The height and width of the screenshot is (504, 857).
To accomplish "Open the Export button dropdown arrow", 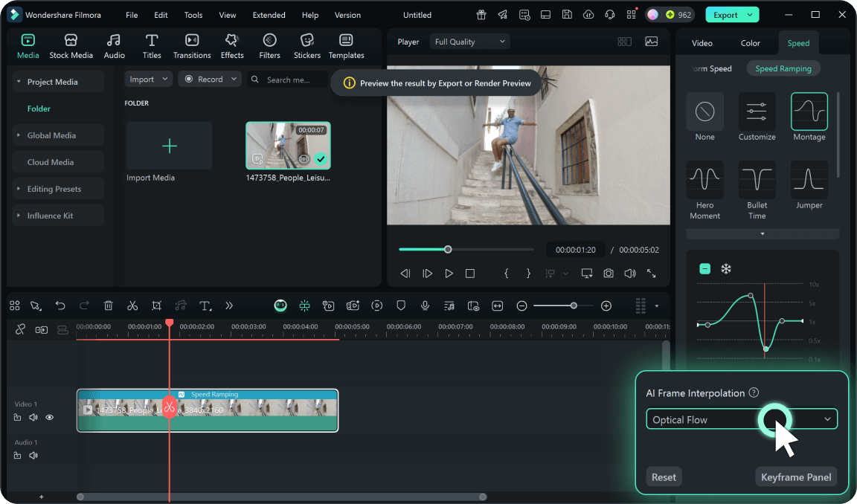I will [x=750, y=15].
